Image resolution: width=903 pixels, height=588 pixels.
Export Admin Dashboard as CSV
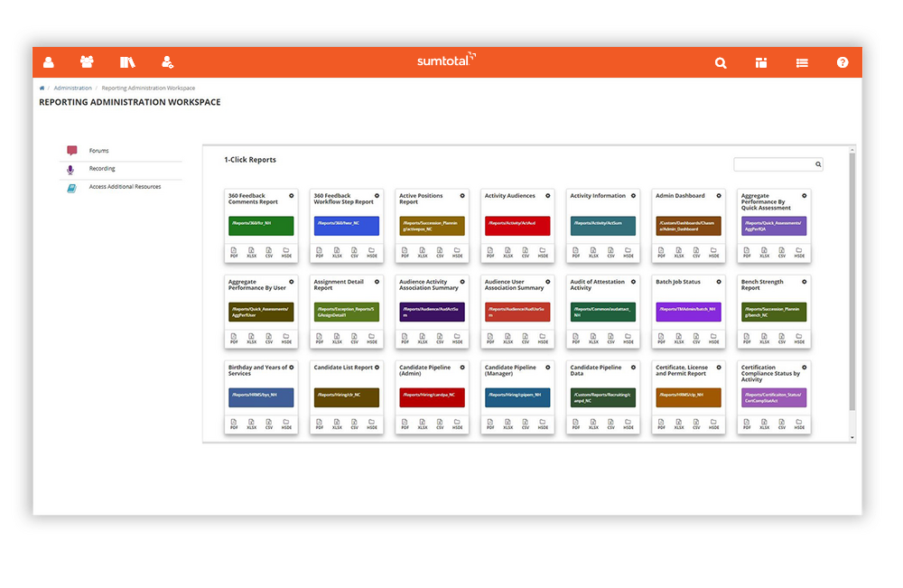(x=696, y=252)
